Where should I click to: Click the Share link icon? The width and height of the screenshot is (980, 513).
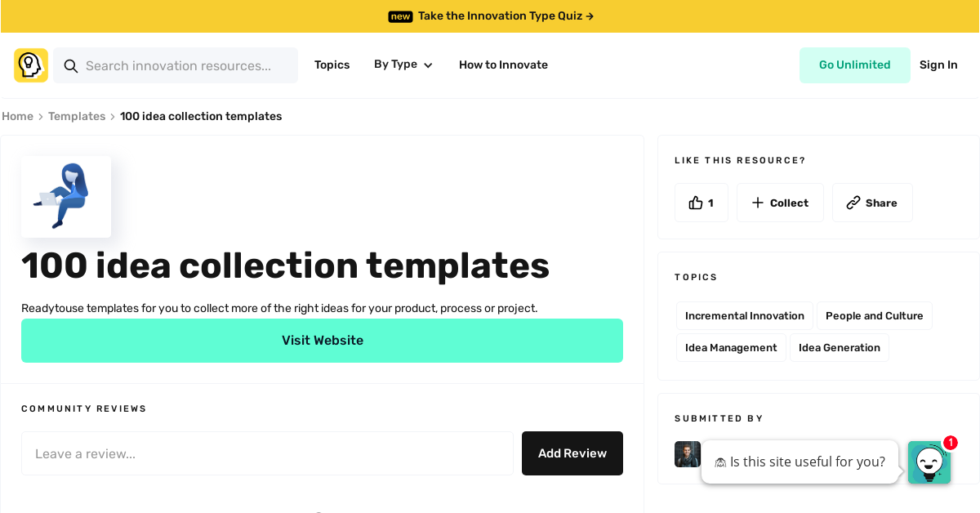(x=855, y=202)
